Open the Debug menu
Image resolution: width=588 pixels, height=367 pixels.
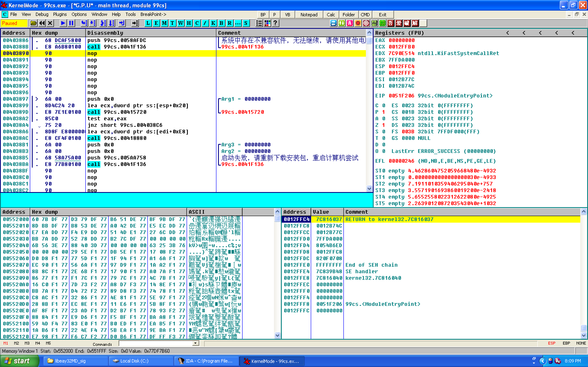[x=42, y=14]
